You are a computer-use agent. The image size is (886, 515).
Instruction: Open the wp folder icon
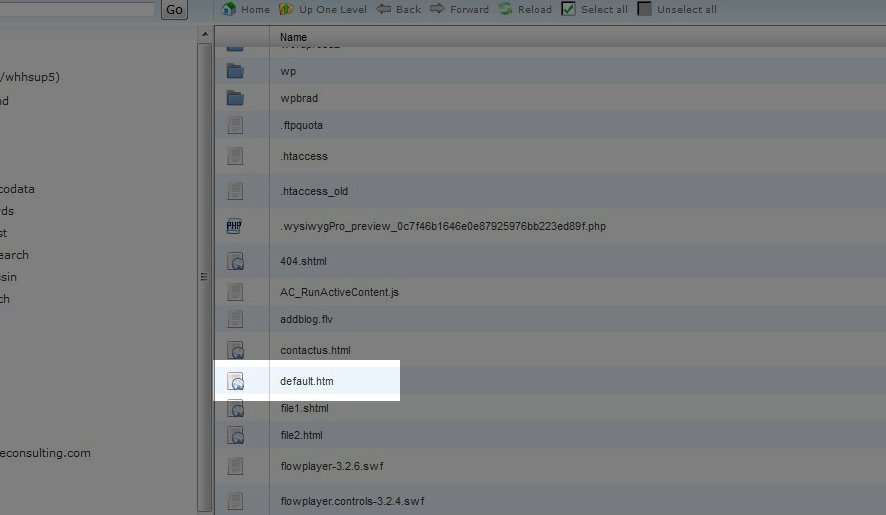(x=235, y=71)
